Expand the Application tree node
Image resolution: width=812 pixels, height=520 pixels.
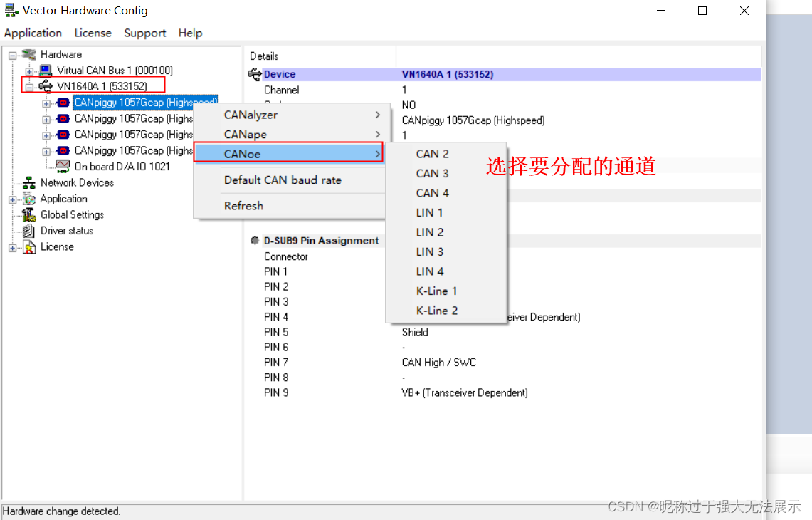[x=12, y=199]
